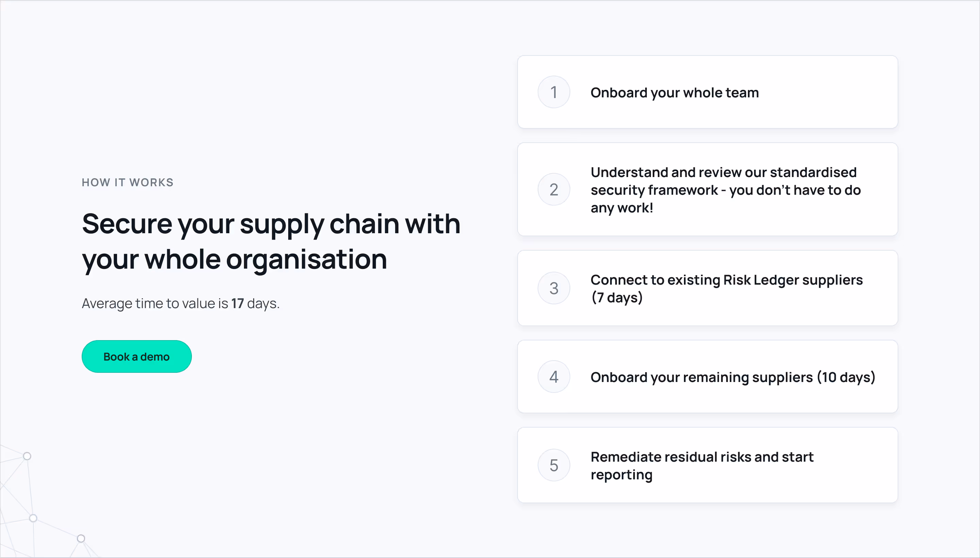
Task: Click the 'Understand and review our standardised' step text
Action: tap(723, 173)
